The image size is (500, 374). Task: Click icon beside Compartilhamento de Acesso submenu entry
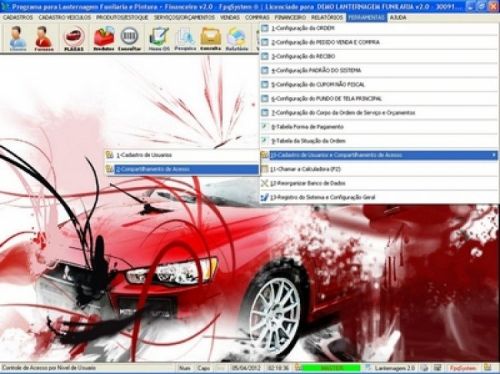pos(109,169)
